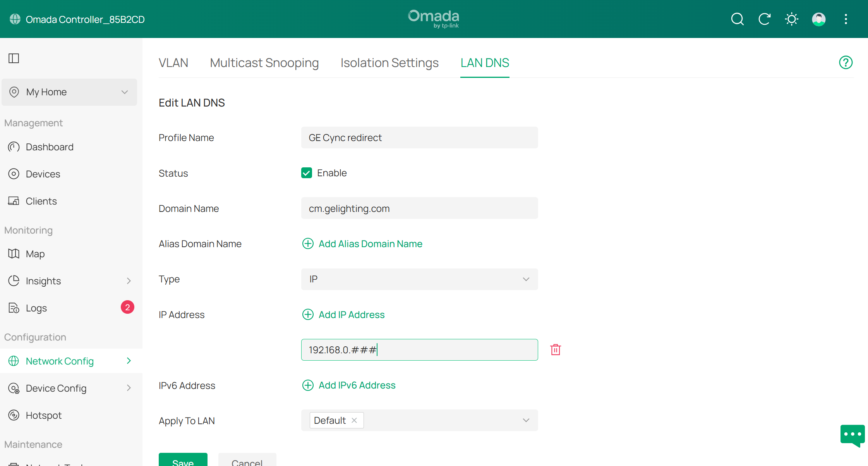
Task: Open Clients from the sidebar
Action: pos(41,201)
